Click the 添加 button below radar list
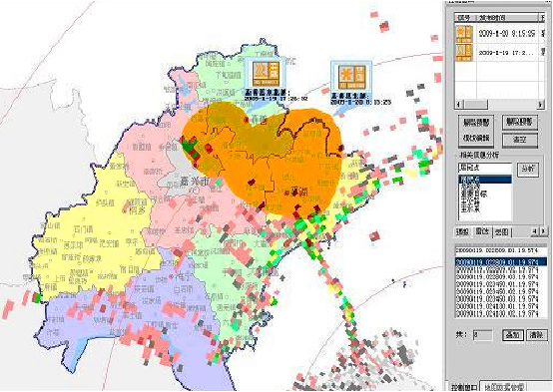Screen dimensions: 553x392 [x=513, y=334]
